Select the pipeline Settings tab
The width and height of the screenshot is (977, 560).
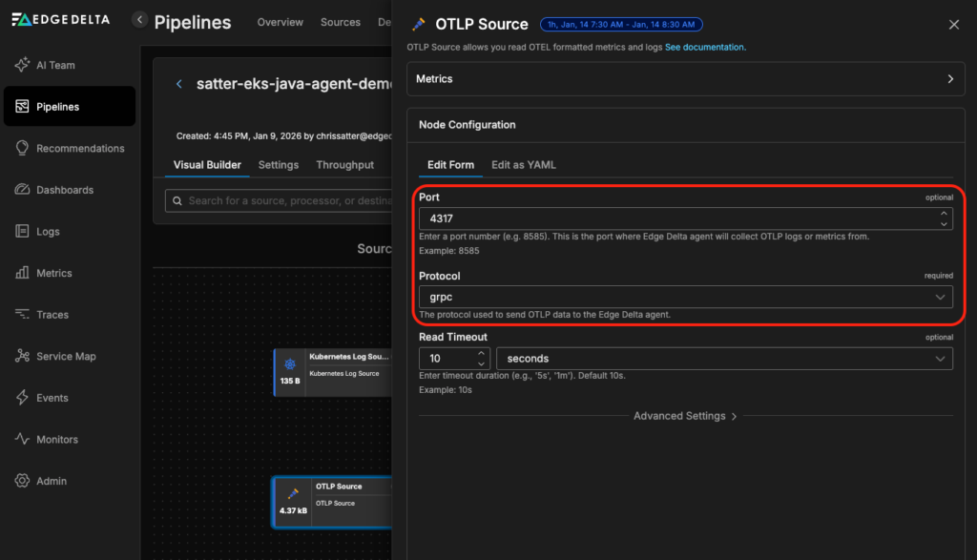tap(279, 165)
